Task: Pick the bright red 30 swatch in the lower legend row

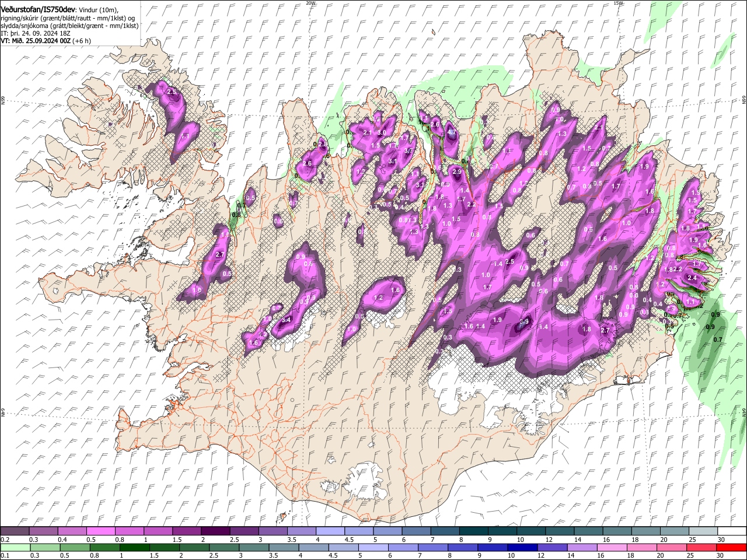Action: tap(731, 547)
